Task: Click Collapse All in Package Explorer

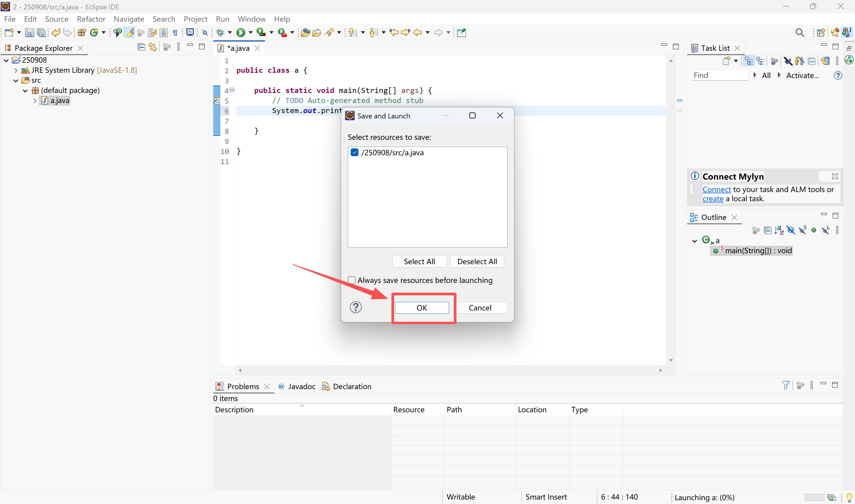Action: [141, 47]
